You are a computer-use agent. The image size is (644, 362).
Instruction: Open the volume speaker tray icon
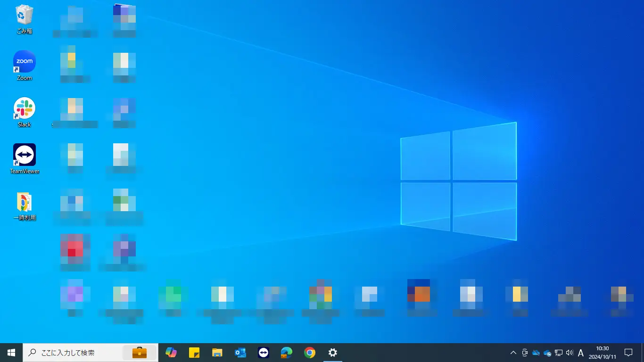[x=570, y=353]
